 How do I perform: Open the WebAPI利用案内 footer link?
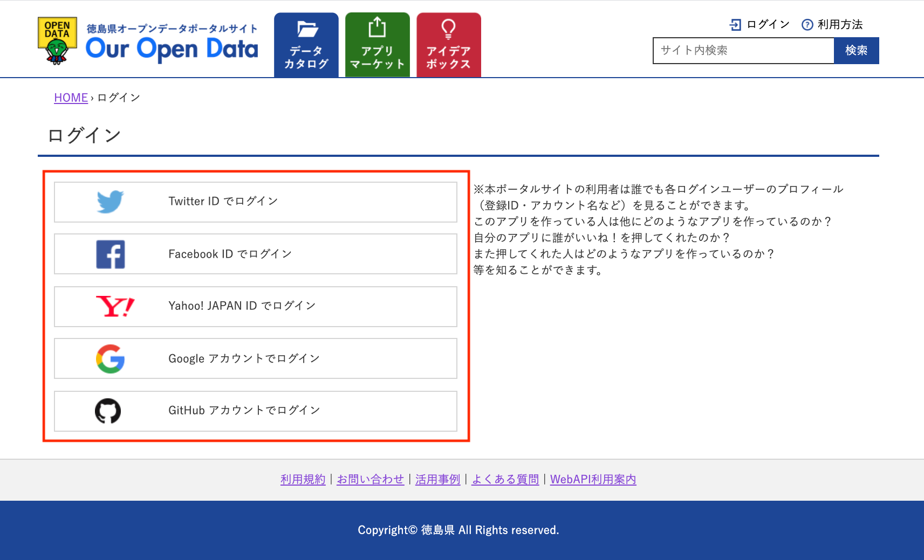click(x=593, y=479)
